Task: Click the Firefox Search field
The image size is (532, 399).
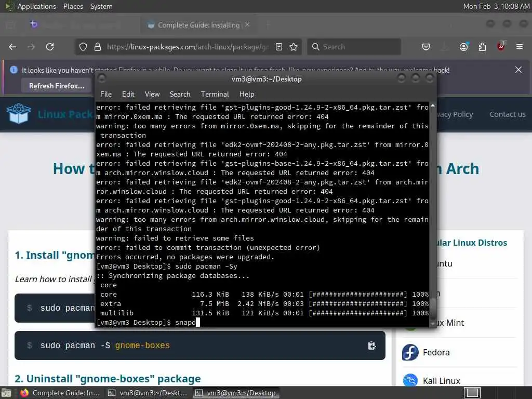Action: point(354,47)
